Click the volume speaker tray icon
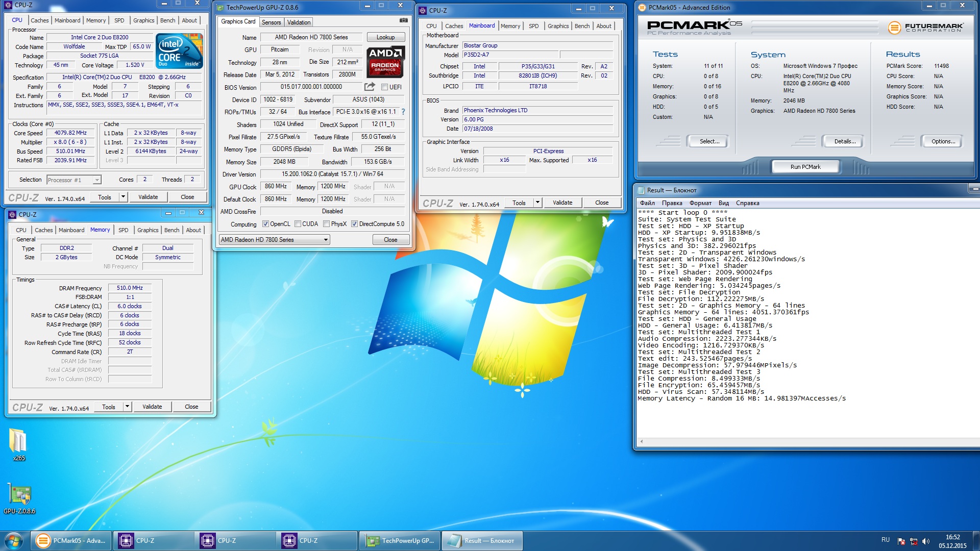Image resolution: width=980 pixels, height=551 pixels. coord(926,541)
